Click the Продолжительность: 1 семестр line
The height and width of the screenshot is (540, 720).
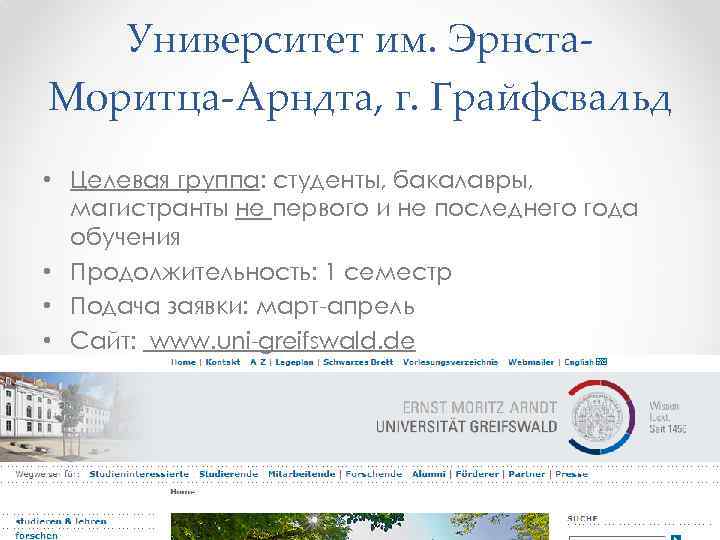tap(261, 272)
